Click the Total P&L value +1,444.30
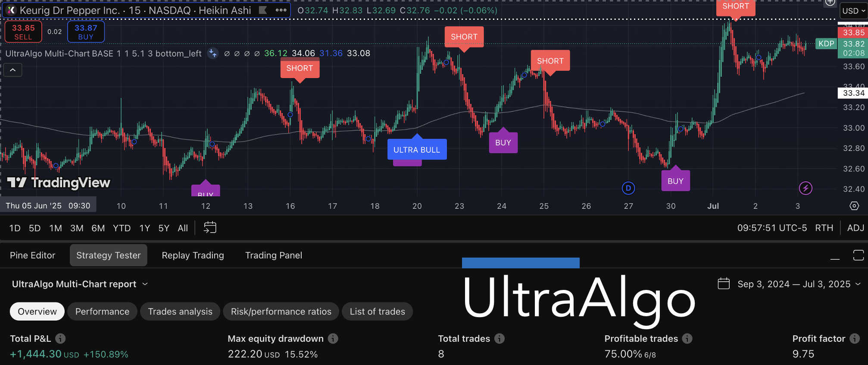The width and height of the screenshot is (868, 365). tap(36, 354)
